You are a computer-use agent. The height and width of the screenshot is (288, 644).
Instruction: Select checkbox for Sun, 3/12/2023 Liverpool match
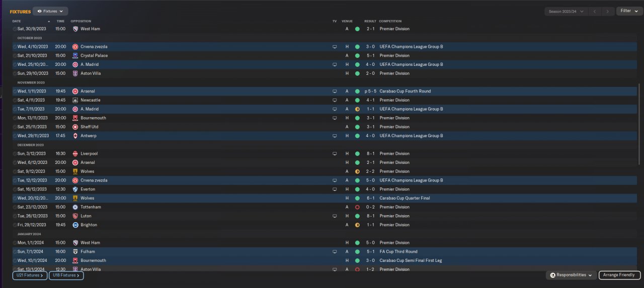pos(15,154)
